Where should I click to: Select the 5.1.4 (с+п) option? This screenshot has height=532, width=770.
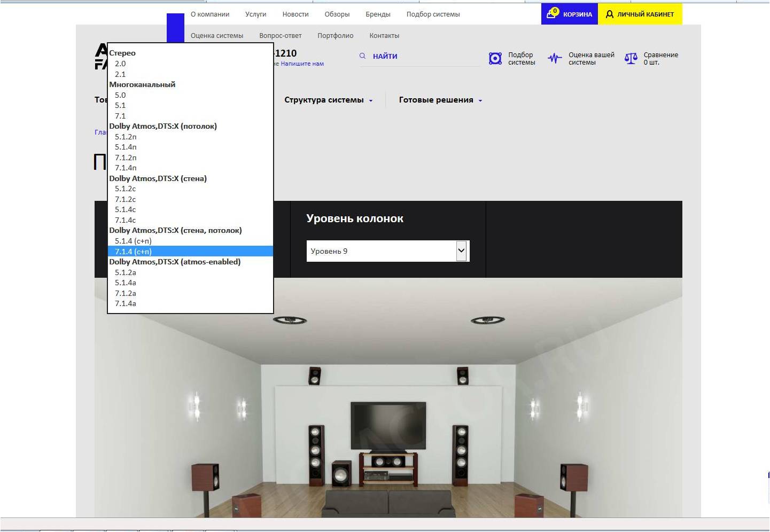(190, 241)
